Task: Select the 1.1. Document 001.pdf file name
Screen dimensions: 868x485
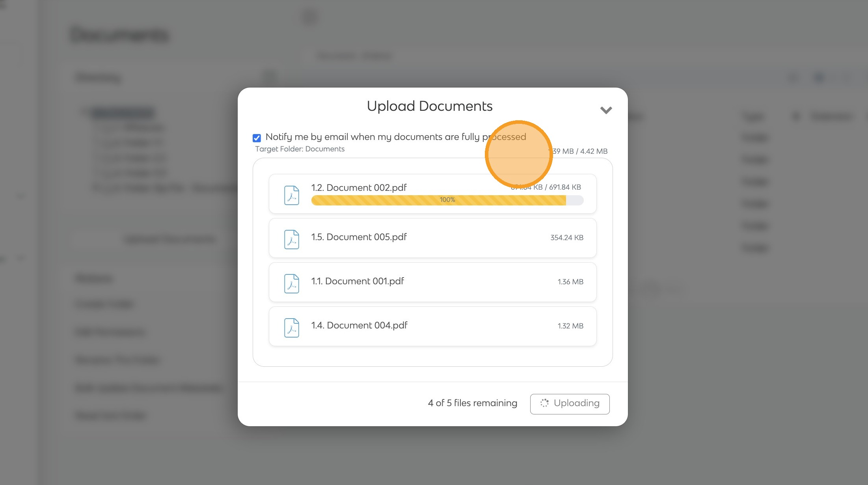Action: click(358, 281)
